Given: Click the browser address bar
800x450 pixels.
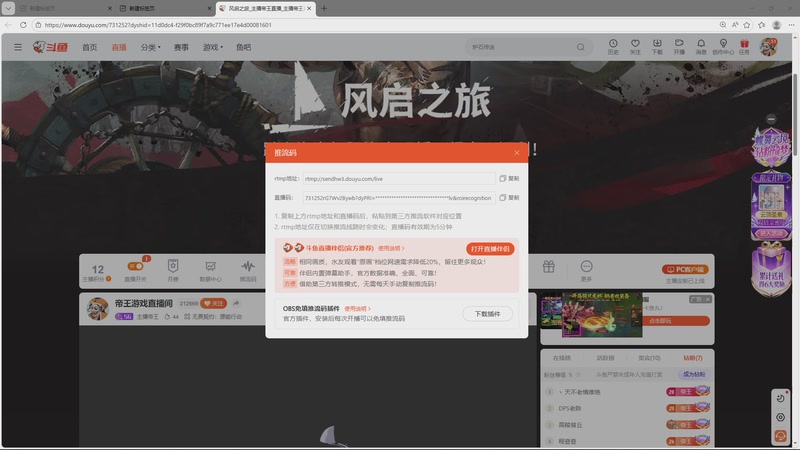Looking at the screenshot, I should pos(375,24).
